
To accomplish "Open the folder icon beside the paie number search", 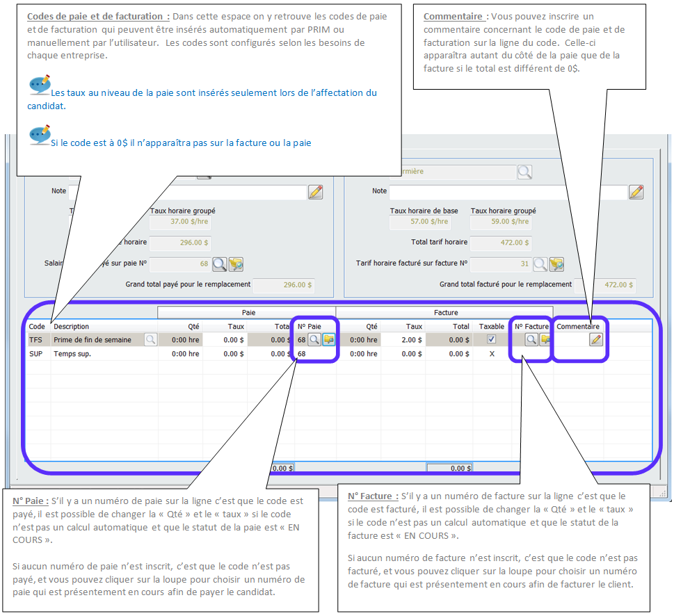I will (236, 264).
